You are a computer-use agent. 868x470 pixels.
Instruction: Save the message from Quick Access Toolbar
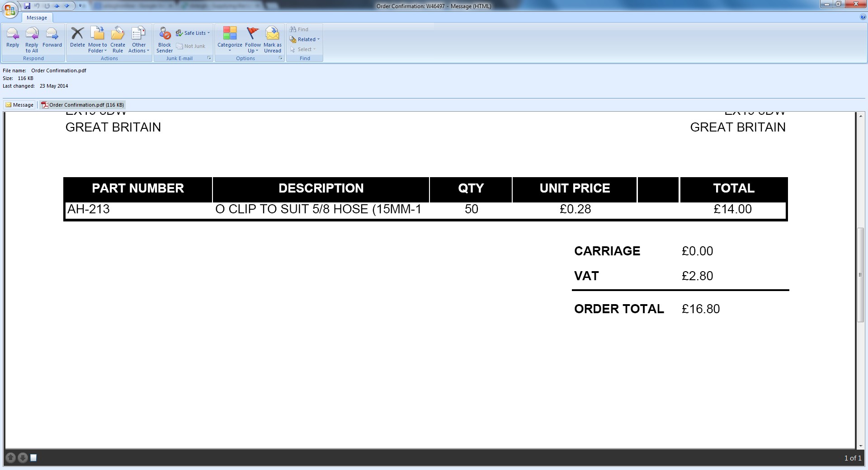click(x=27, y=6)
